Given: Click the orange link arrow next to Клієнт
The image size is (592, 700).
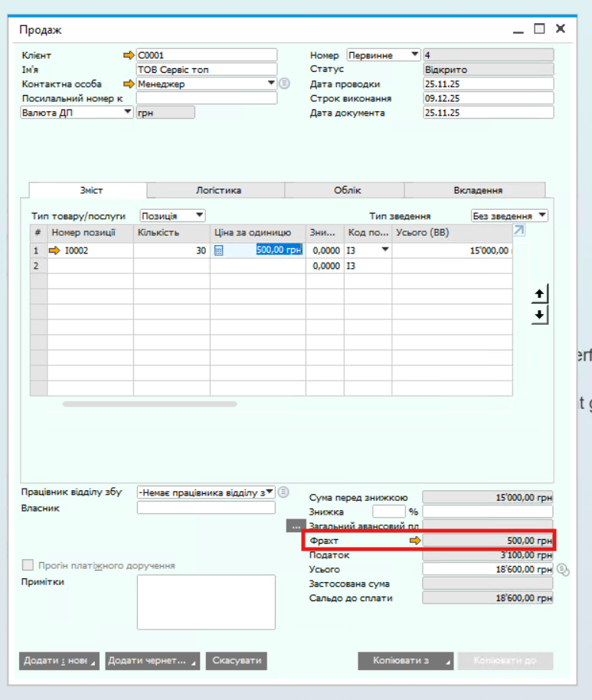Looking at the screenshot, I should [128, 55].
